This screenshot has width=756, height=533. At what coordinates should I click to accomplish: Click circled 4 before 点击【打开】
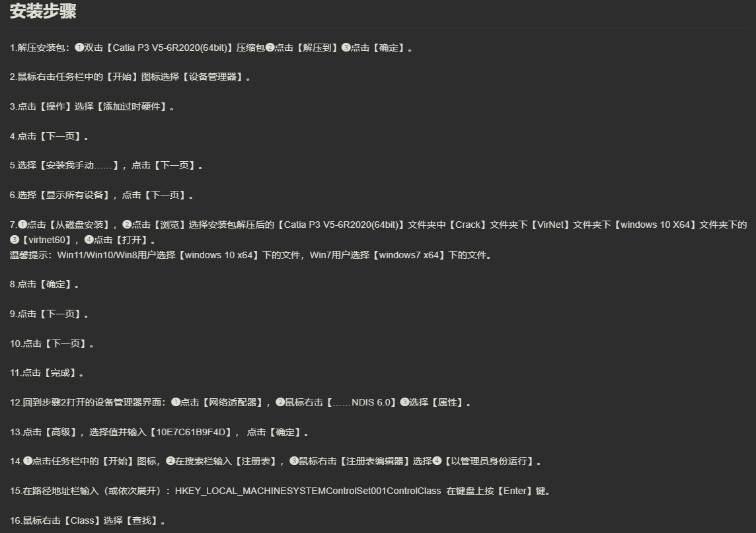(89, 240)
